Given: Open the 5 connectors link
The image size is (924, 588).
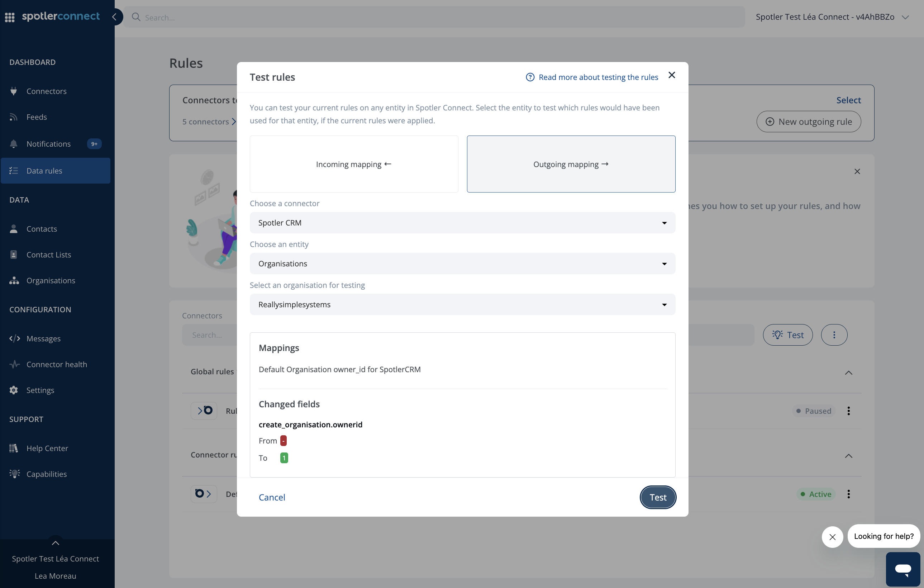Looking at the screenshot, I should (x=209, y=121).
